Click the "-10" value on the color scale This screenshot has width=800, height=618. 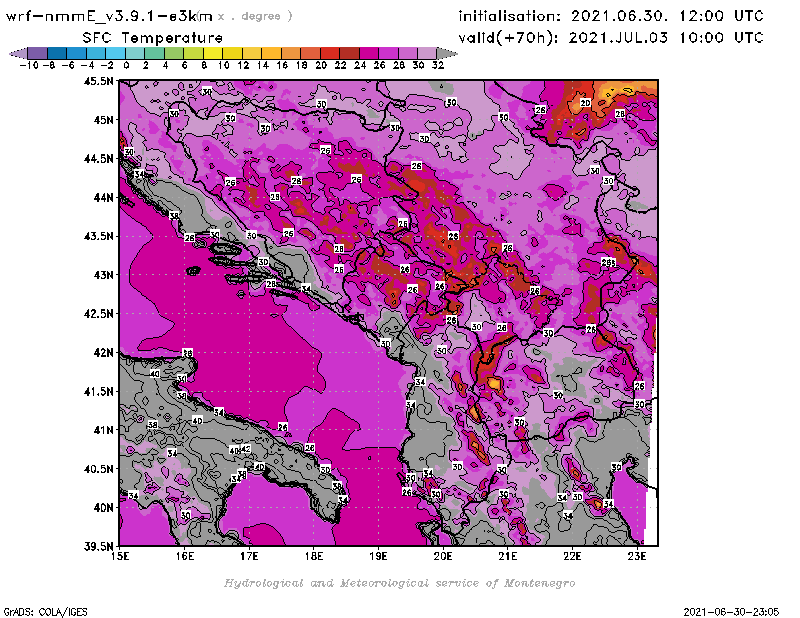(x=29, y=65)
